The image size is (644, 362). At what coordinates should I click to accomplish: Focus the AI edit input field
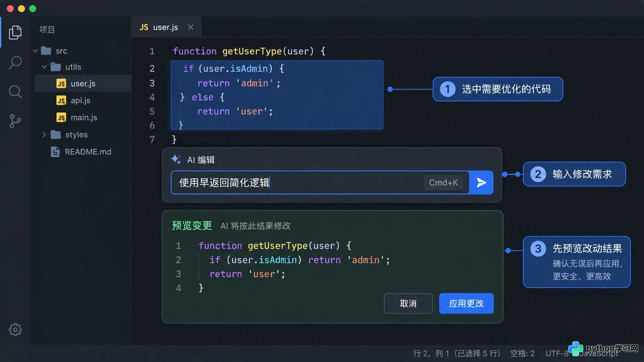(x=320, y=182)
